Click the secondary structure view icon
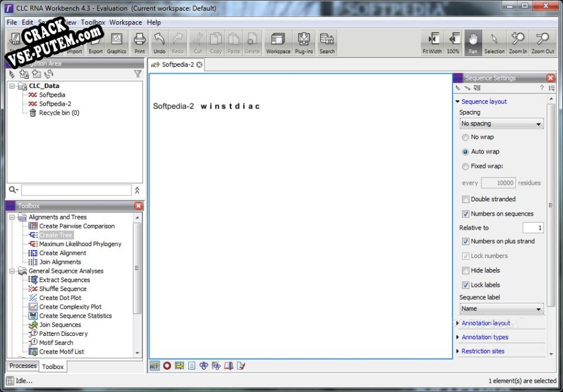 click(204, 366)
